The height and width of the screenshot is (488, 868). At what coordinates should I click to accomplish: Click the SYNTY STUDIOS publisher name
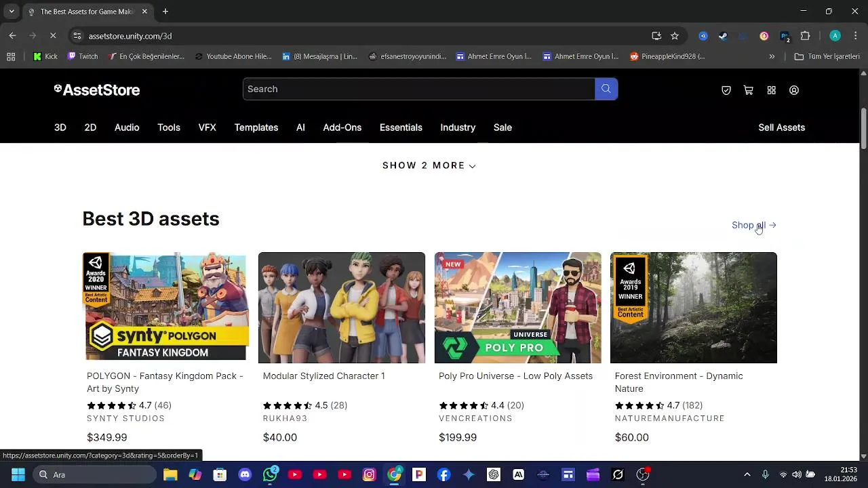tap(126, 418)
